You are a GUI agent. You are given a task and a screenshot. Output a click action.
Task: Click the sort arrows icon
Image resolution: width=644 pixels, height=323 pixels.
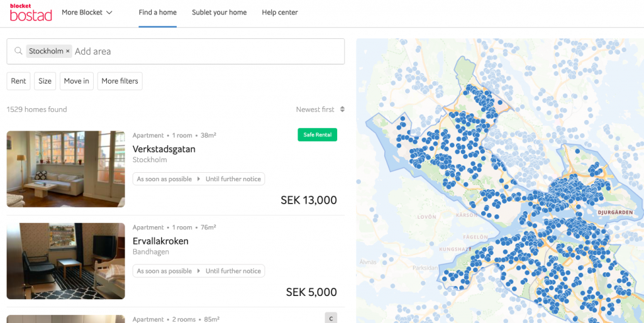[x=342, y=109]
